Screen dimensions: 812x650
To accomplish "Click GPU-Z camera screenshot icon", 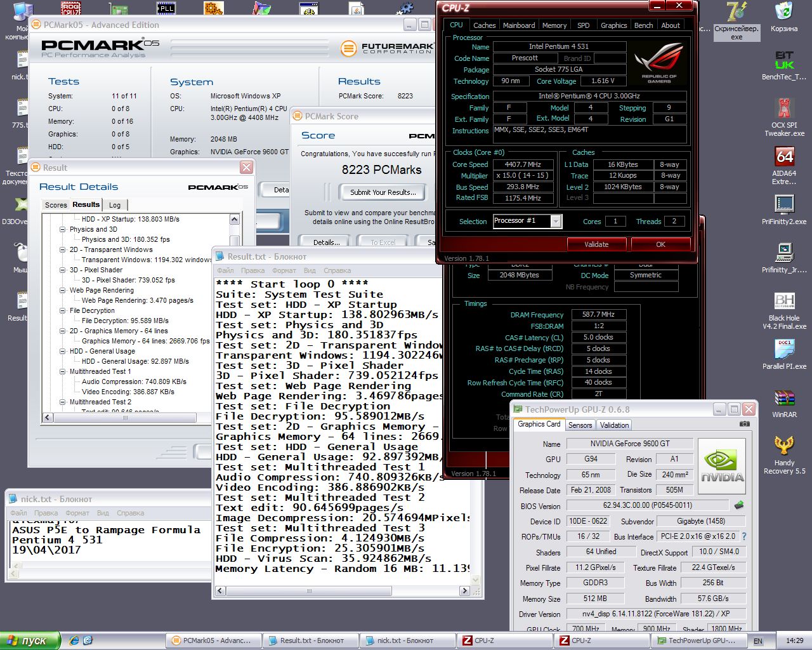I will tap(745, 424).
